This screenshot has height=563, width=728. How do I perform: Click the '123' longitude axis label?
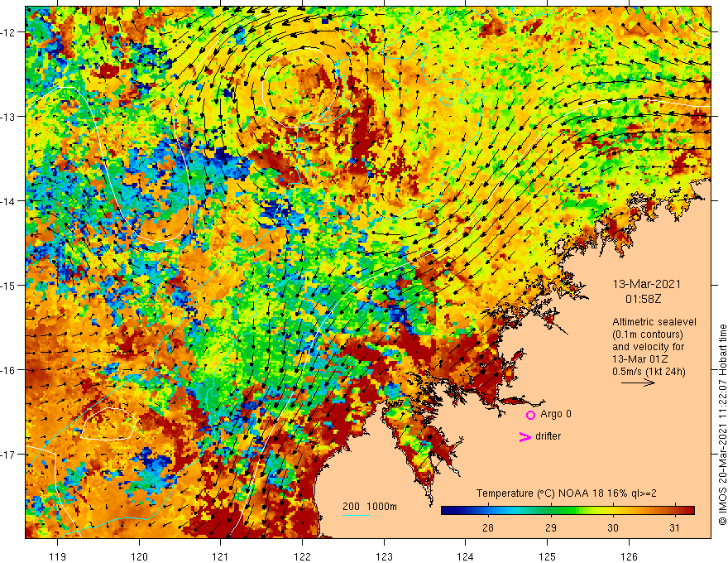point(384,556)
